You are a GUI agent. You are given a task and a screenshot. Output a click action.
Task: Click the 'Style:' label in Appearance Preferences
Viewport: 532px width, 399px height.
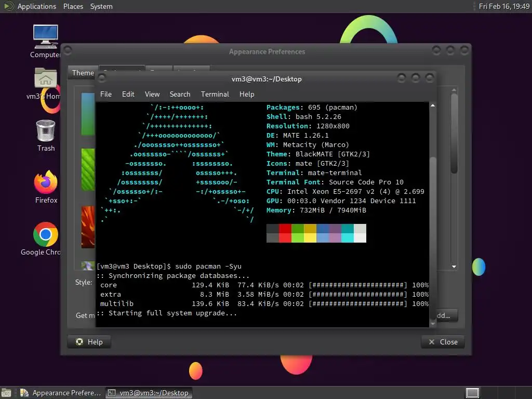coord(84,282)
